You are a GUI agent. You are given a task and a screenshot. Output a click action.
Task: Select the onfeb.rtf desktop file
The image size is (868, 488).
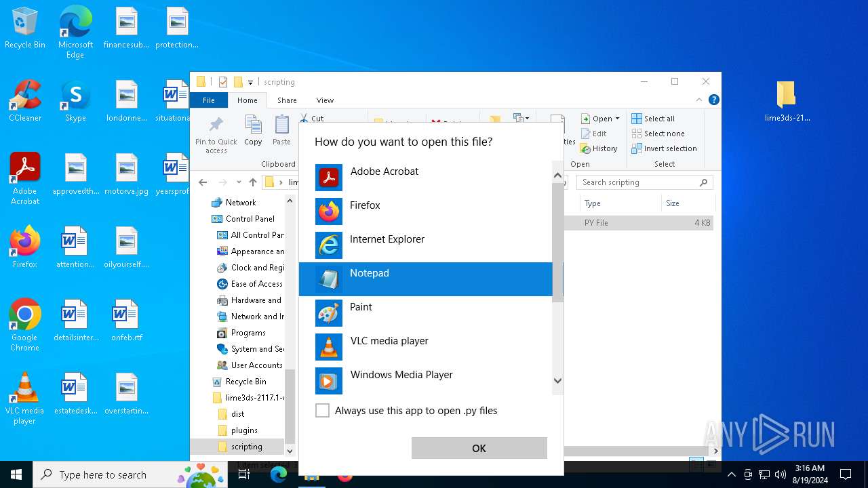pyautogui.click(x=127, y=321)
